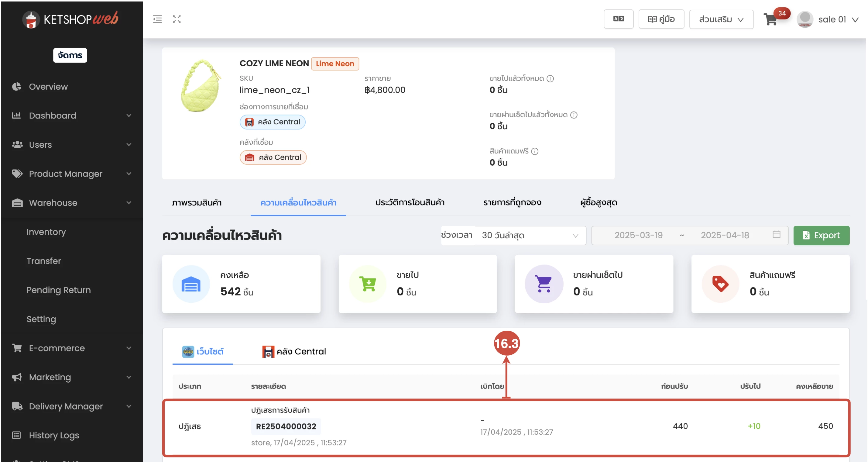Open the ส่วนเสริม dropdown
The image size is (868, 462).
721,19
